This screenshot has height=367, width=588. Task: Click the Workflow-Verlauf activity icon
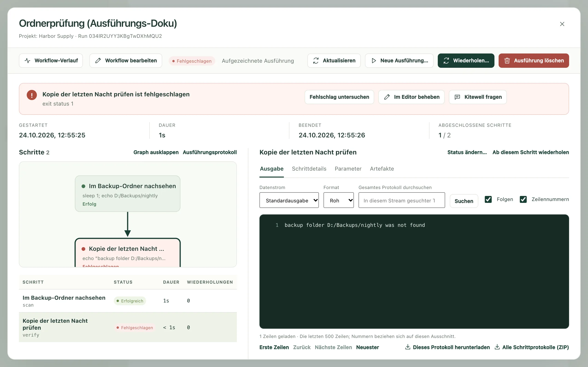pyautogui.click(x=28, y=61)
